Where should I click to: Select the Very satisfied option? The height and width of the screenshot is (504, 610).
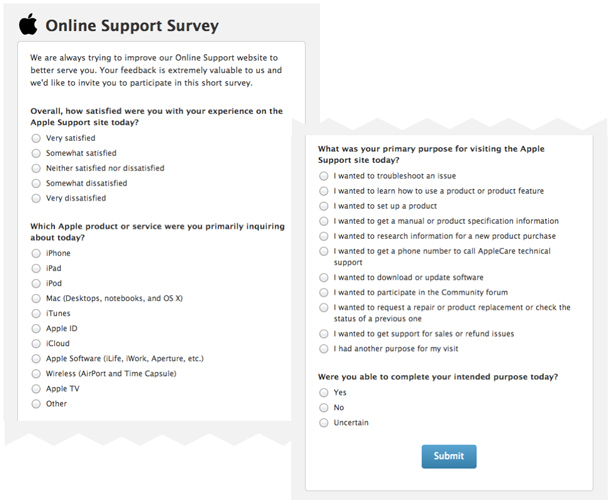click(x=36, y=138)
